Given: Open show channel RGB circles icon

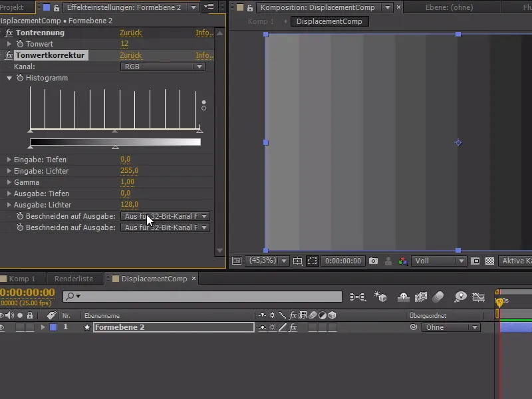Looking at the screenshot, I should point(403,261).
